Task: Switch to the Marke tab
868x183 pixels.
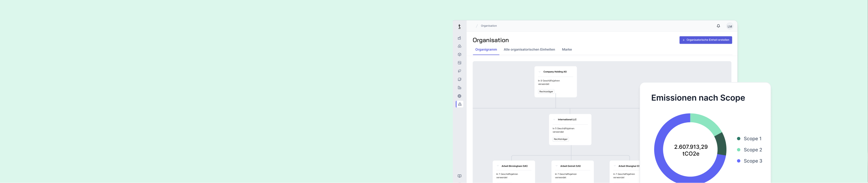Action: [567, 50]
